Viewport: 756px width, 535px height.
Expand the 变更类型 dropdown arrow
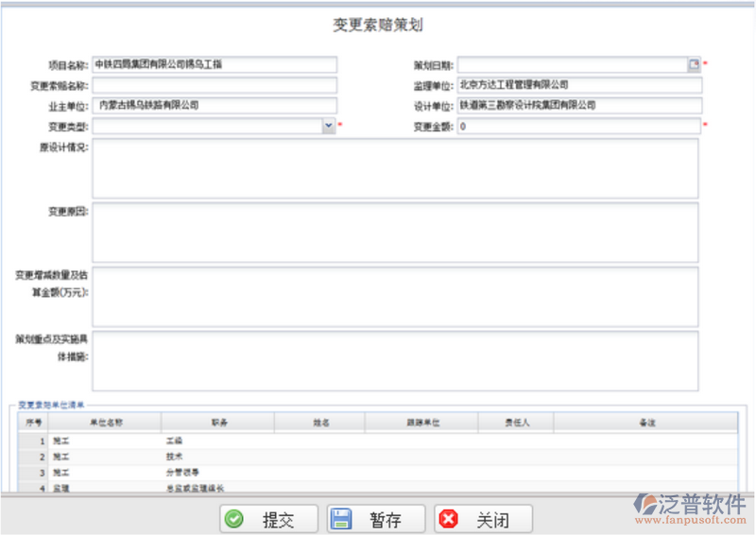coord(328,126)
